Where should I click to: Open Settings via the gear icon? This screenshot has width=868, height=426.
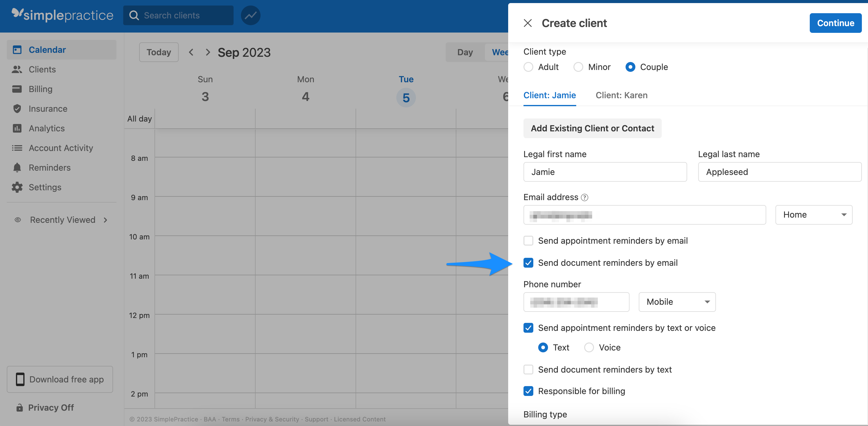point(45,187)
